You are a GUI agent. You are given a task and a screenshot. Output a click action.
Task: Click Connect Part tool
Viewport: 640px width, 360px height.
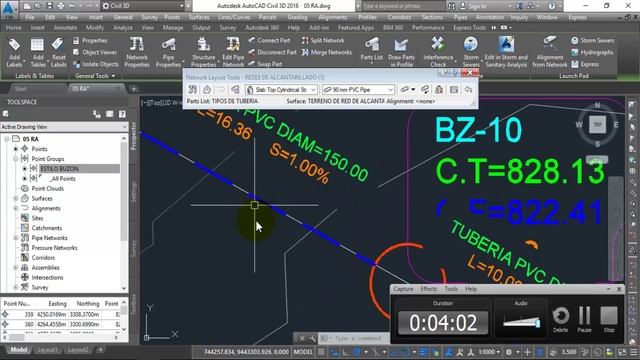(x=269, y=40)
